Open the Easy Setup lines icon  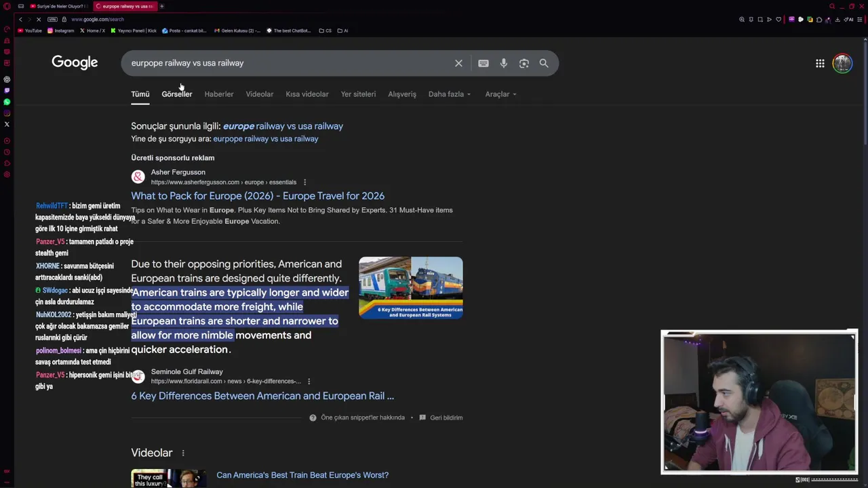click(x=859, y=19)
